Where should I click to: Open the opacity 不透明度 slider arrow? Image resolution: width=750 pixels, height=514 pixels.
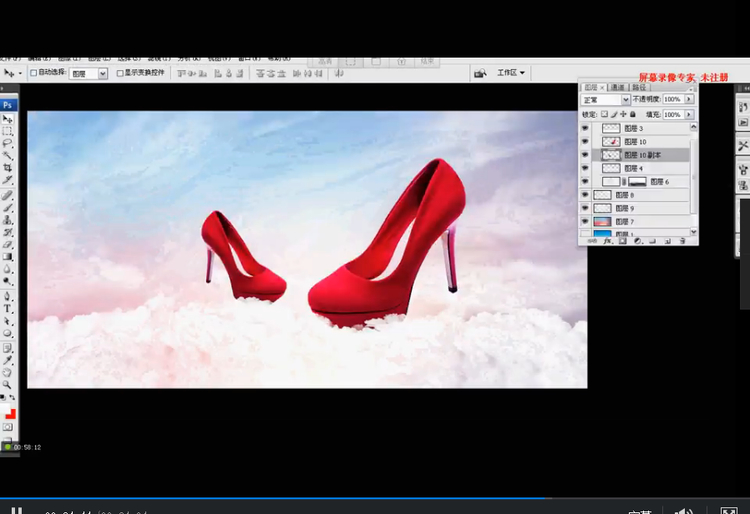(689, 99)
